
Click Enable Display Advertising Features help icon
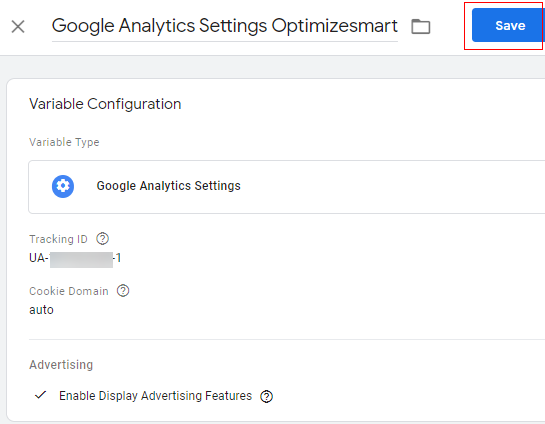point(267,396)
